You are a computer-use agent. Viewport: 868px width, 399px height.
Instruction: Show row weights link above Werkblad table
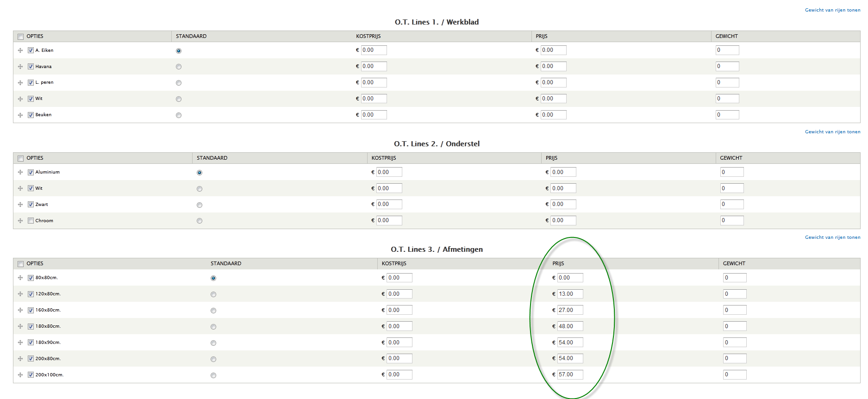[832, 10]
